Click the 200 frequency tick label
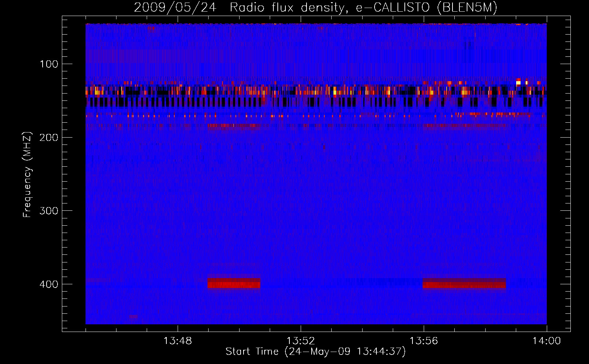Viewport: 589px width, 364px height. [49, 138]
